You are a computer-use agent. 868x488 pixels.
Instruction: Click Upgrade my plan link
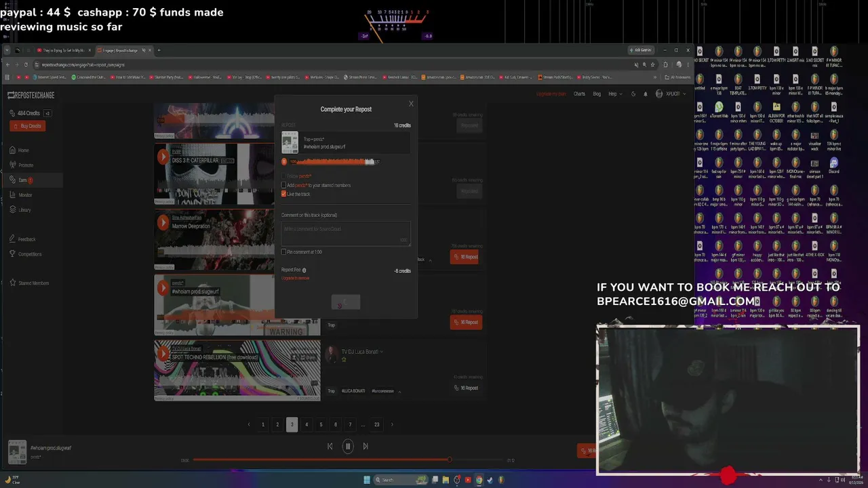(x=551, y=94)
